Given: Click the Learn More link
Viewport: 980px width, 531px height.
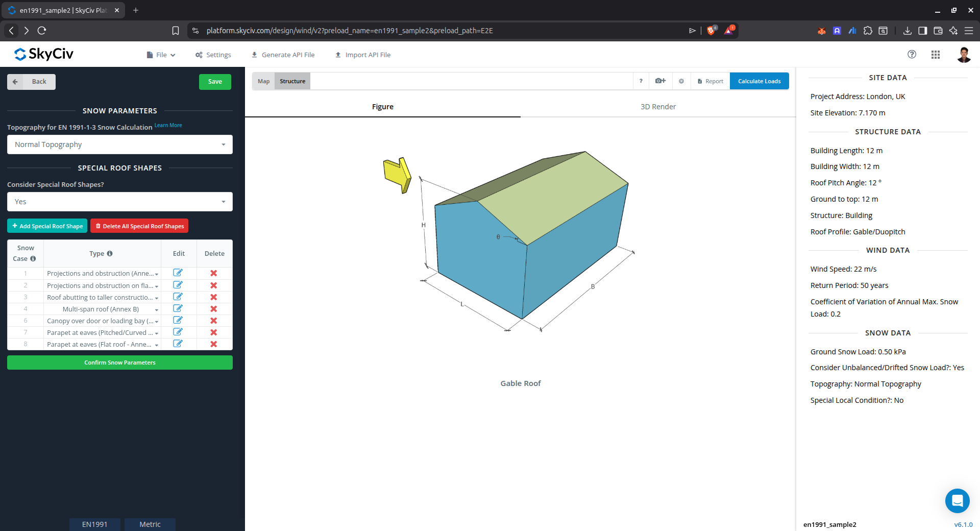Looking at the screenshot, I should (x=168, y=126).
